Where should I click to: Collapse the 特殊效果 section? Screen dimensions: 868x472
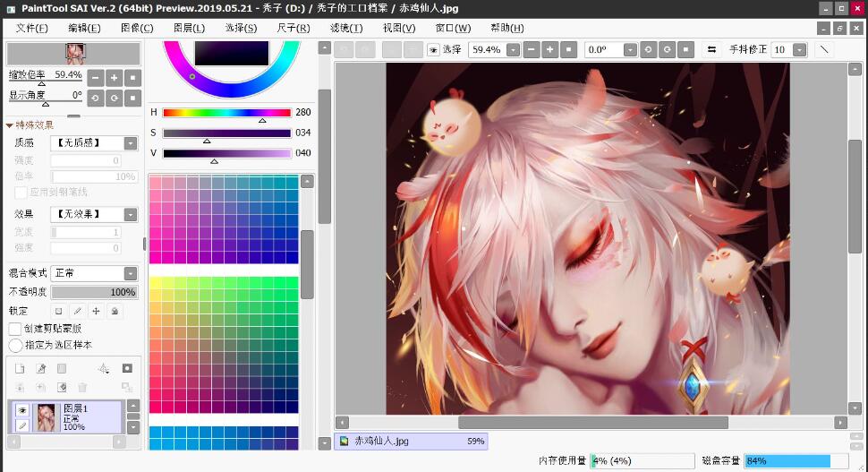(x=10, y=125)
